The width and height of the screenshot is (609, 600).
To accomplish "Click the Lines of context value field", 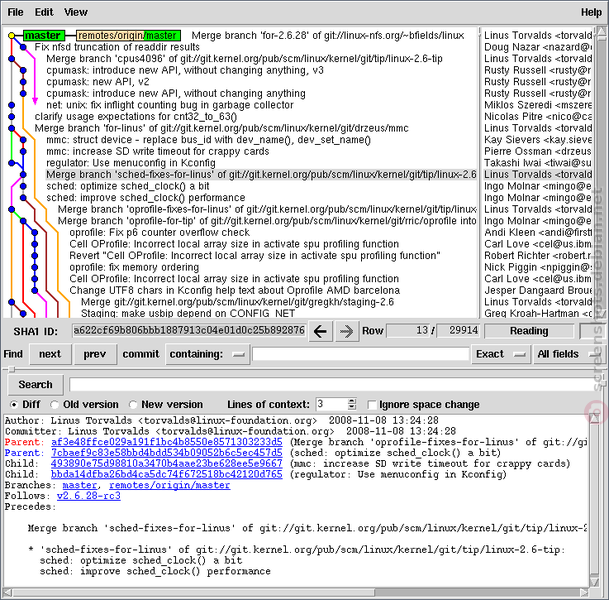I will (x=332, y=404).
